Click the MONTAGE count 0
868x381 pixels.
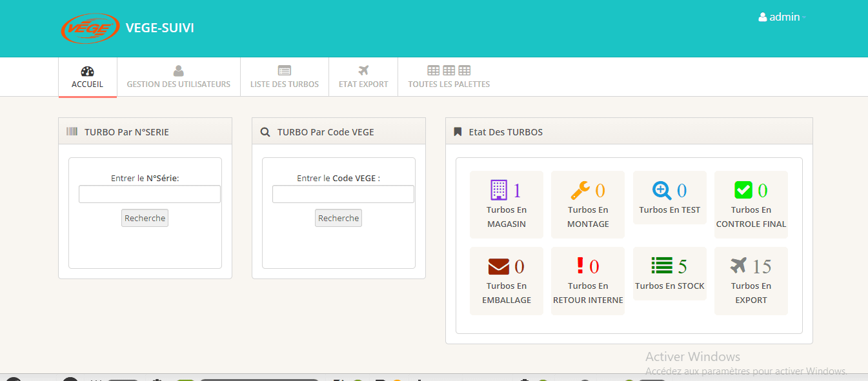click(x=600, y=191)
